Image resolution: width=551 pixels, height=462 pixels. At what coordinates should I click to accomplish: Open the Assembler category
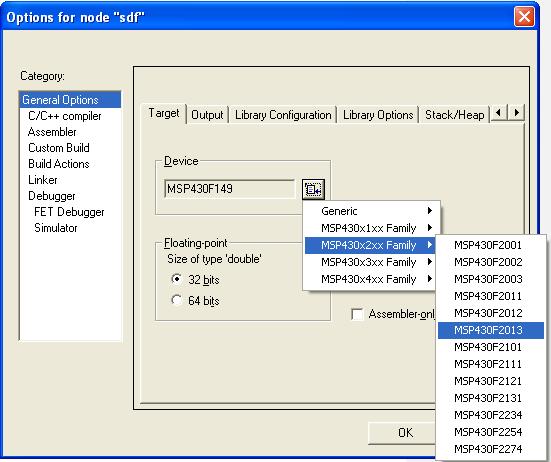(x=52, y=132)
